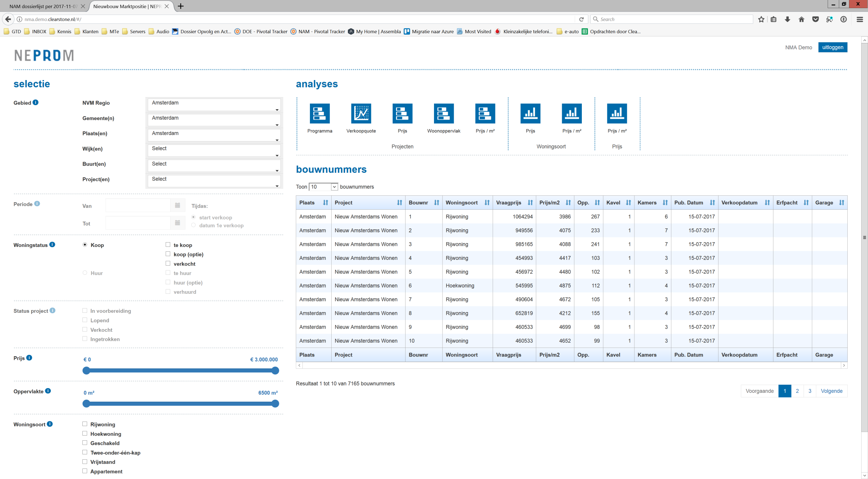Open the Wijk(en) Select dropdown
The width and height of the screenshot is (868, 479).
point(214,150)
